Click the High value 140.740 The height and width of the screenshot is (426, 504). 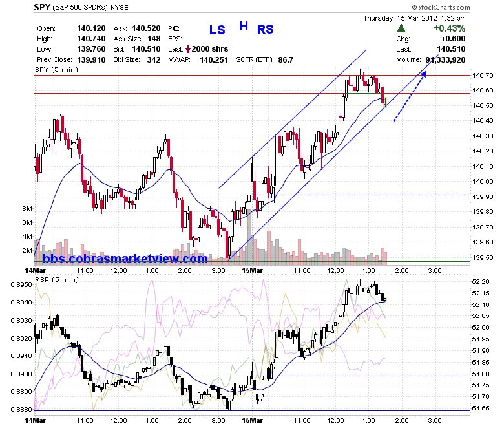(x=91, y=39)
